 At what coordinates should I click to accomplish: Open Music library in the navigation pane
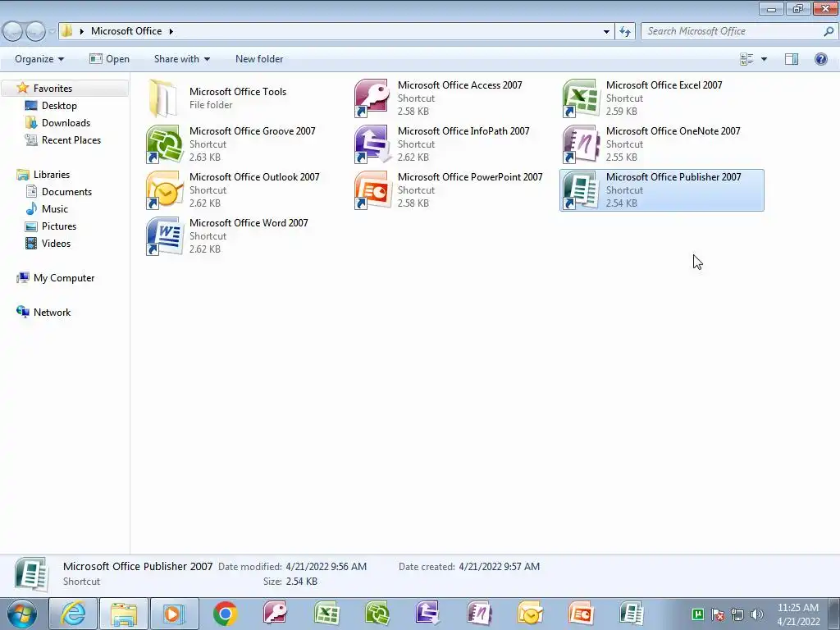coord(55,209)
